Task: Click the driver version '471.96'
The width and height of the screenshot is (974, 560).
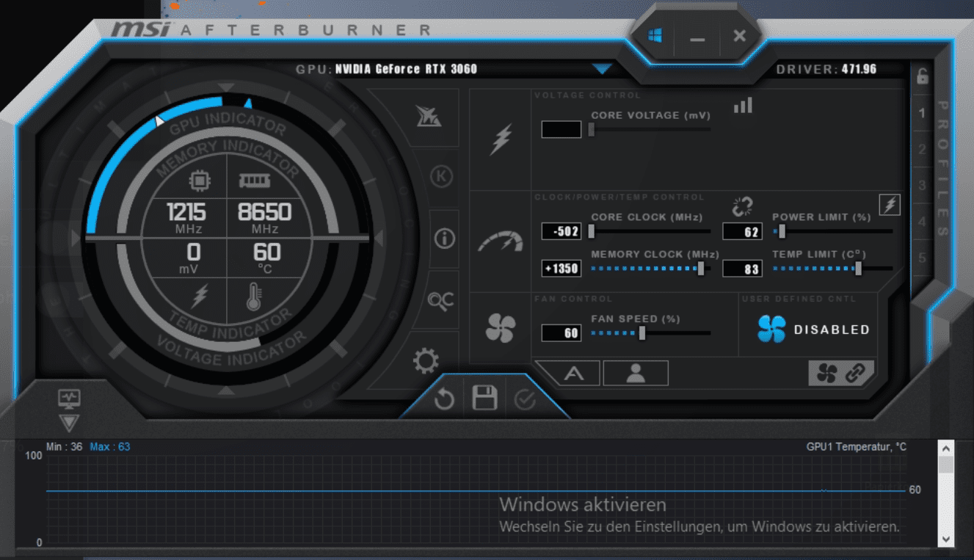Action: [859, 69]
